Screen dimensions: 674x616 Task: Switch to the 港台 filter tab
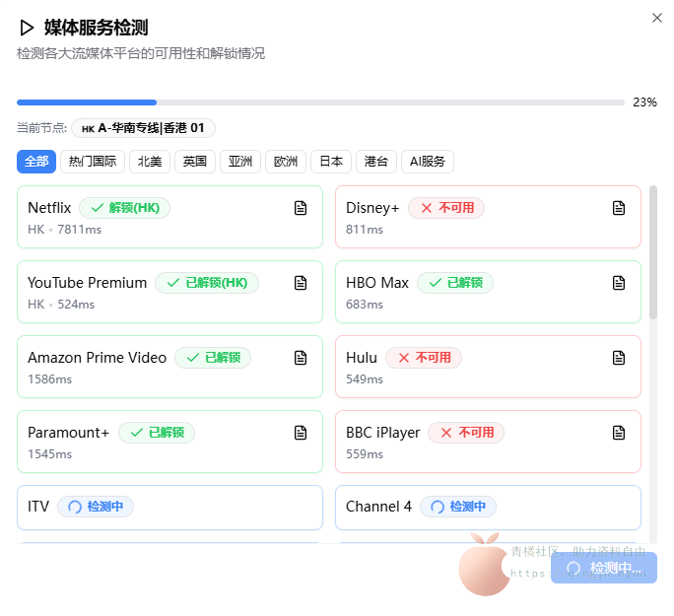[x=376, y=162]
